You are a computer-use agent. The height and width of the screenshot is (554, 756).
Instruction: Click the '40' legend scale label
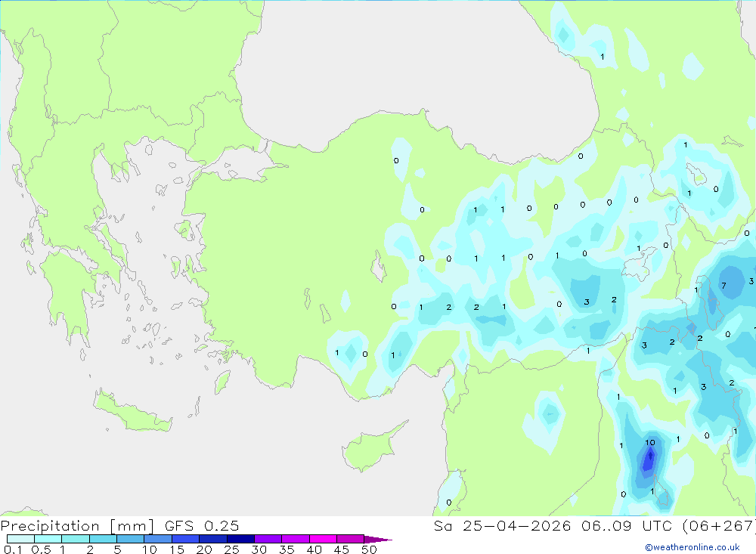point(314,549)
